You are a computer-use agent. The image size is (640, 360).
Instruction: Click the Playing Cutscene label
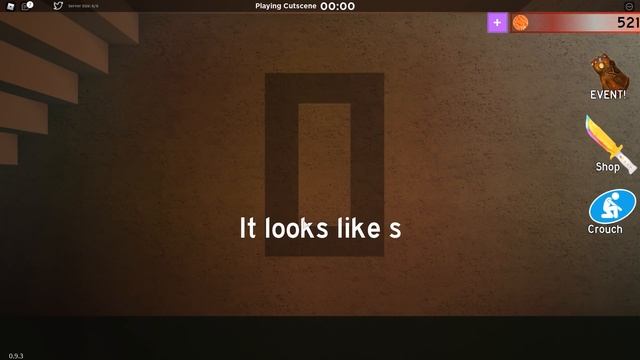(x=286, y=6)
